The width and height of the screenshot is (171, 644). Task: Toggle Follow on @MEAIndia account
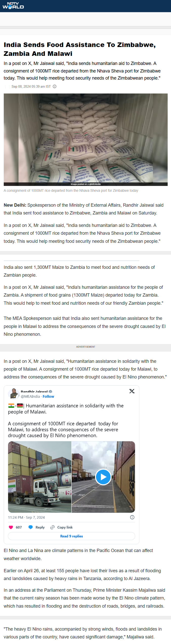48,397
